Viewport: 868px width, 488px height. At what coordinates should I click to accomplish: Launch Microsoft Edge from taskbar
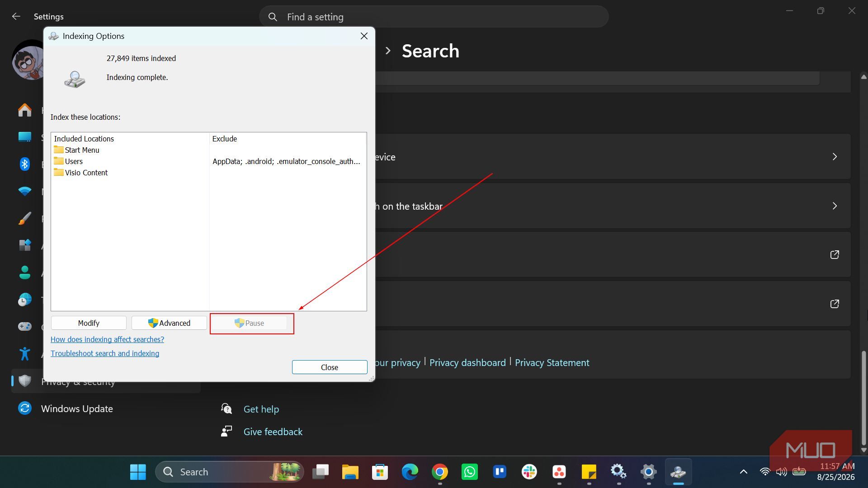pyautogui.click(x=410, y=472)
